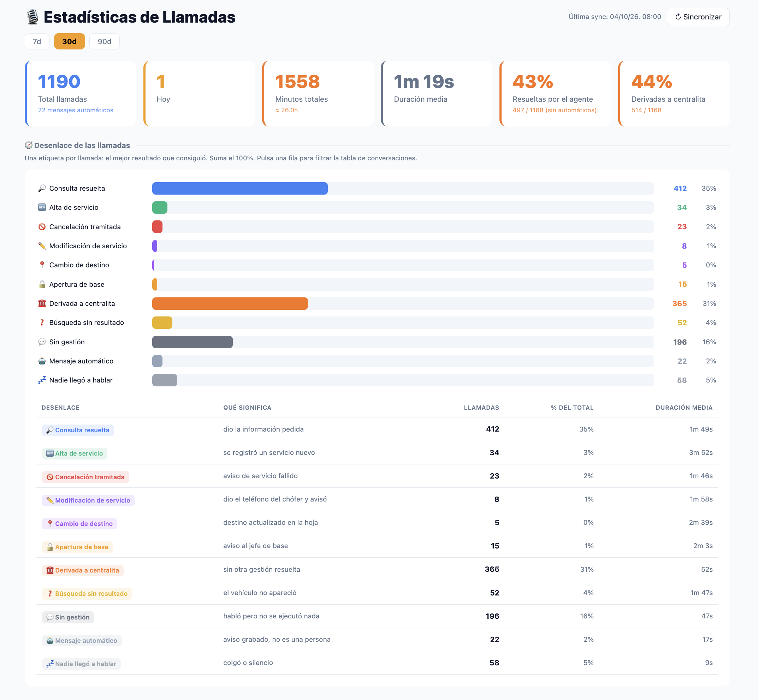Click the '3m 52s' duration cell
This screenshot has width=758, height=700.
[x=700, y=453]
